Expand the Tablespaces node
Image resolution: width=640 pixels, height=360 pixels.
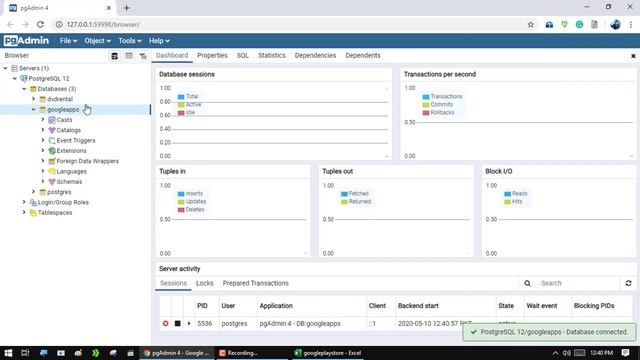[24, 212]
